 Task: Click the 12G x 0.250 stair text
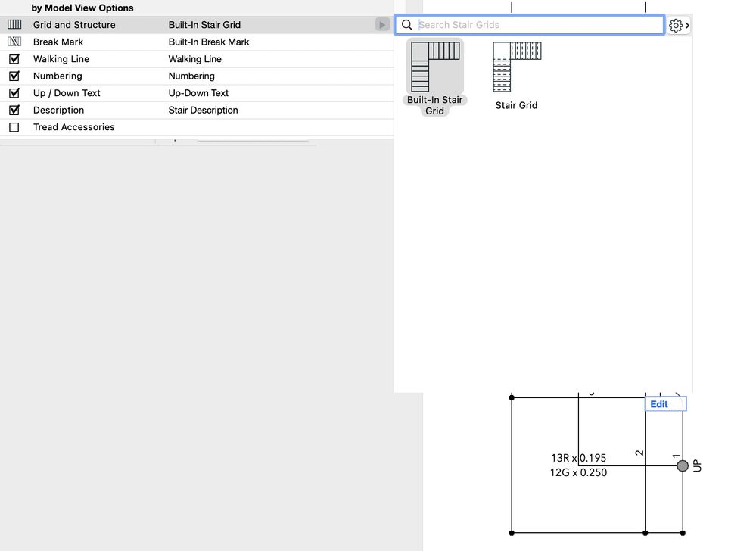(579, 472)
